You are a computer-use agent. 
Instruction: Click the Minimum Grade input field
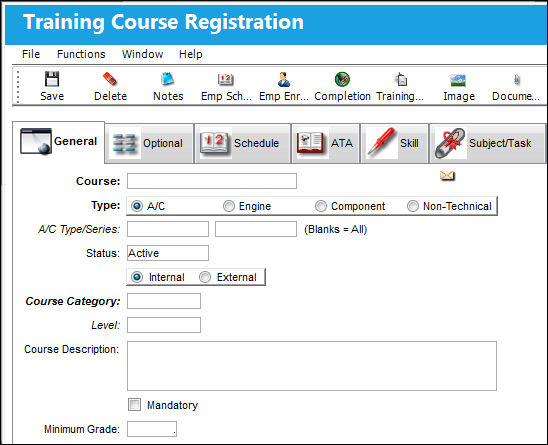tap(152, 429)
